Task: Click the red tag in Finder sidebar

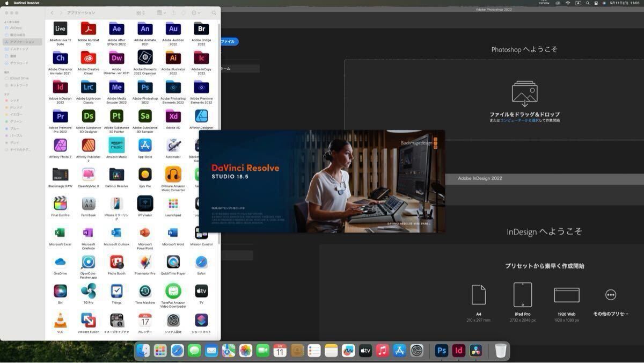Action: coord(14,100)
